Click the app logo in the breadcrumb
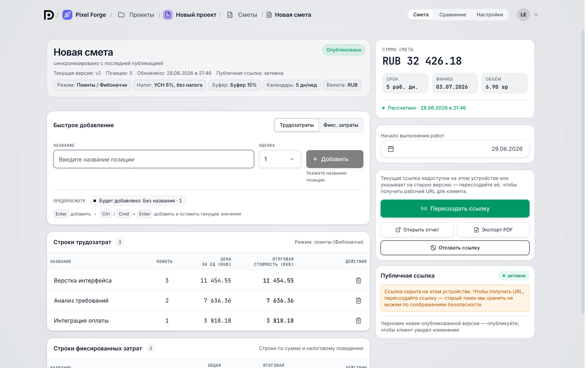Viewport: 588px width, 368px height. pyautogui.click(x=49, y=15)
